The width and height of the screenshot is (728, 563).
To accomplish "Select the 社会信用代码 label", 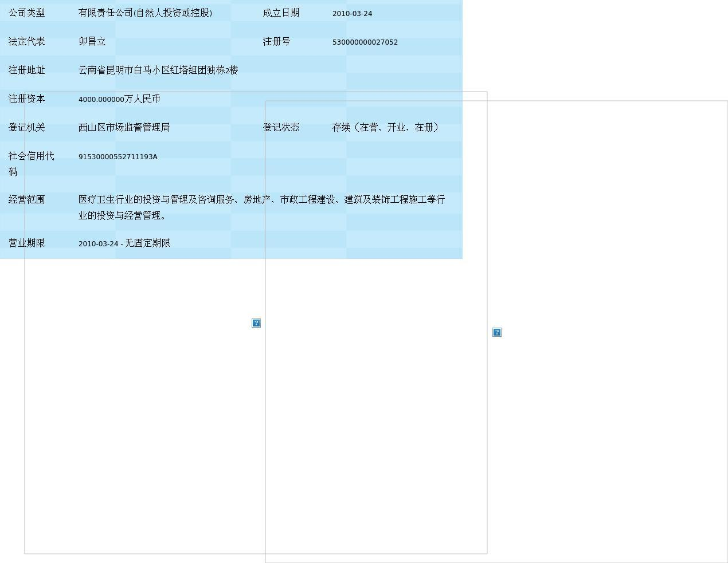I will pyautogui.click(x=32, y=164).
